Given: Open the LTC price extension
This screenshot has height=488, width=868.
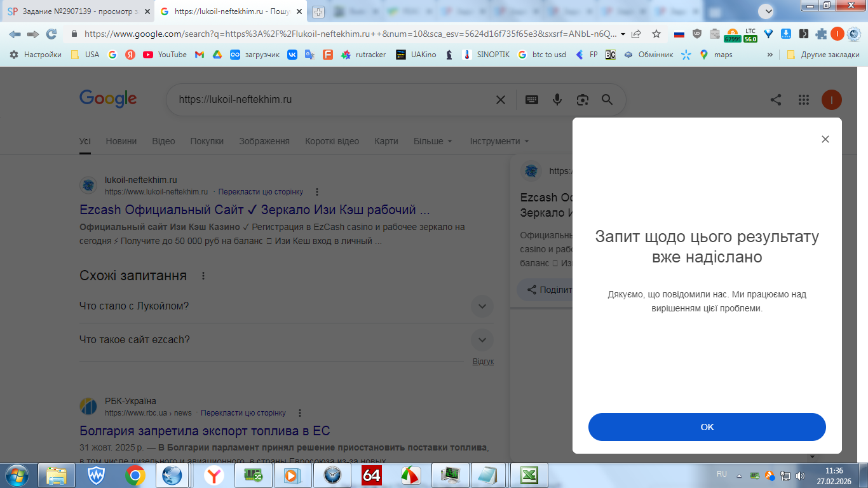Looking at the screenshot, I should 750,34.
